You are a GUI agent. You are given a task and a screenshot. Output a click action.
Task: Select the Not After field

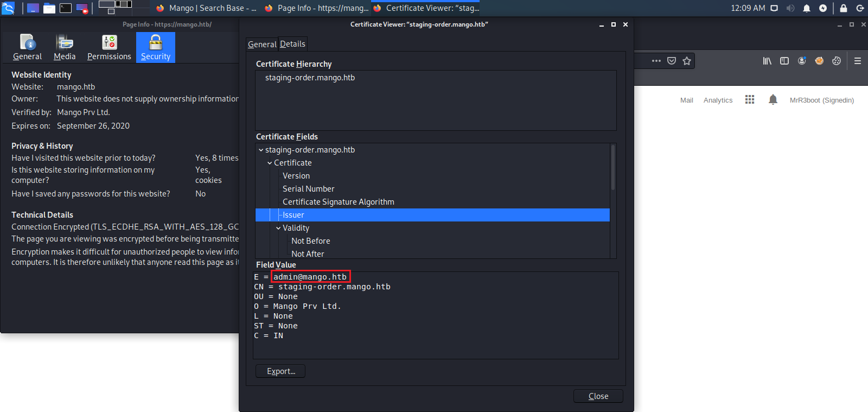click(308, 254)
